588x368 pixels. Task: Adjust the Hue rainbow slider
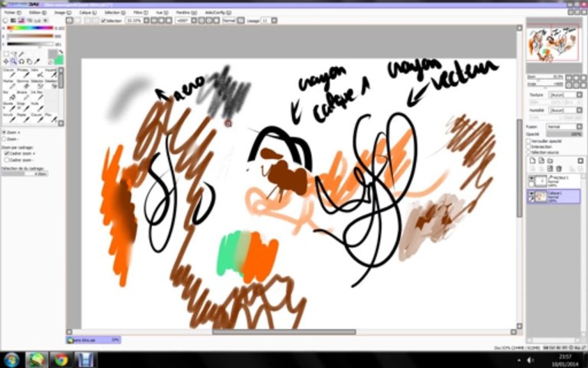30,28
